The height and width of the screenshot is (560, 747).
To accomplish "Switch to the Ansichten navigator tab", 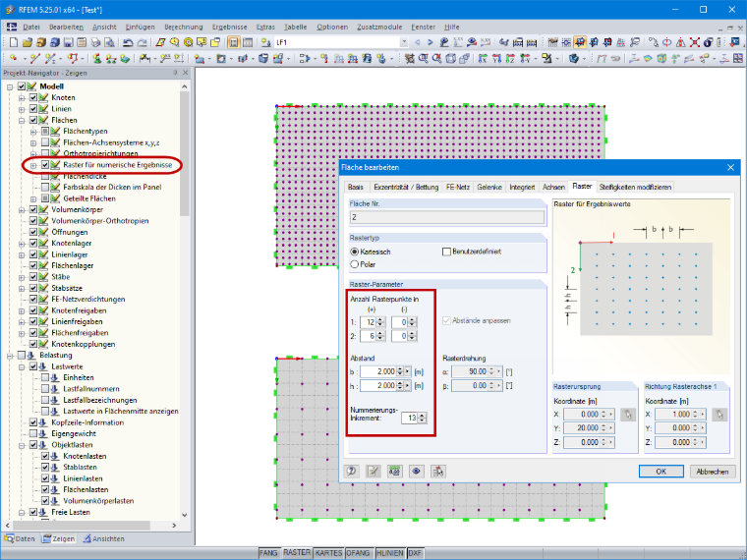I will pos(103,538).
